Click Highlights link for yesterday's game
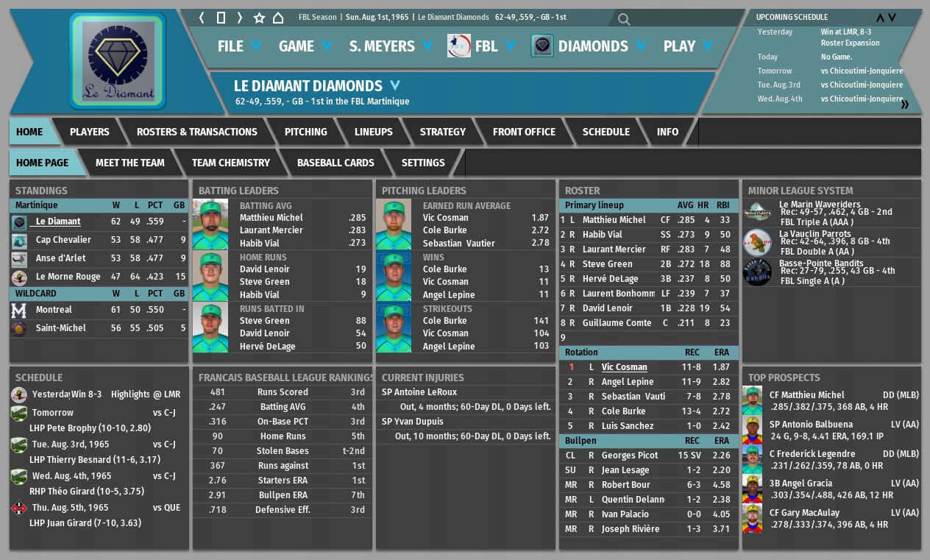 tap(130, 394)
